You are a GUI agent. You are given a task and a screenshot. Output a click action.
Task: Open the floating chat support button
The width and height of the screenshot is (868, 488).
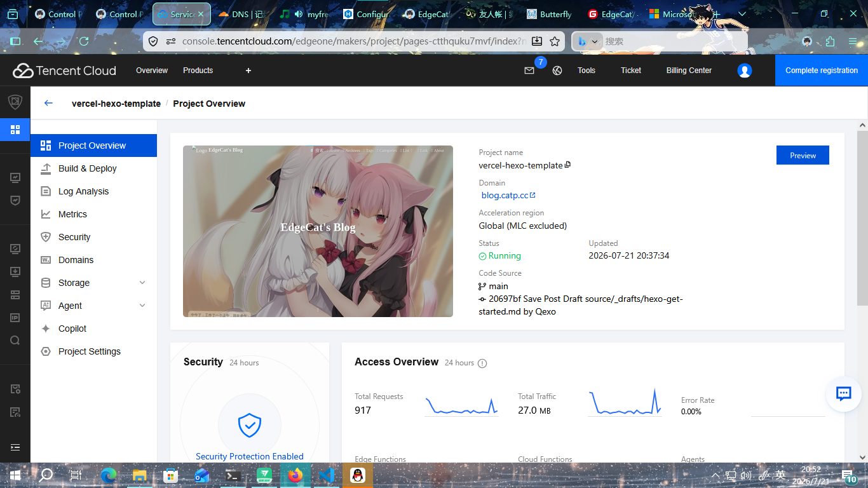[x=843, y=393]
